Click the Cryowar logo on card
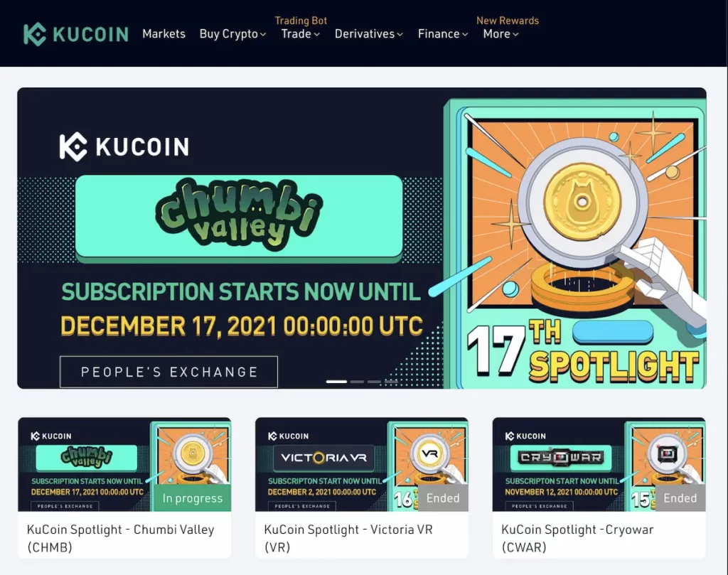728x575 pixels. [x=561, y=458]
